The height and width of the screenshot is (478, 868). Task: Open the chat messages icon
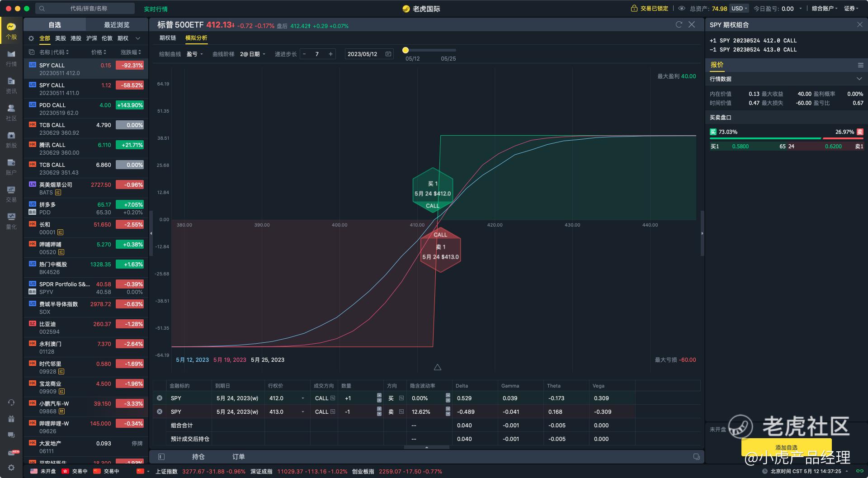tap(11, 435)
